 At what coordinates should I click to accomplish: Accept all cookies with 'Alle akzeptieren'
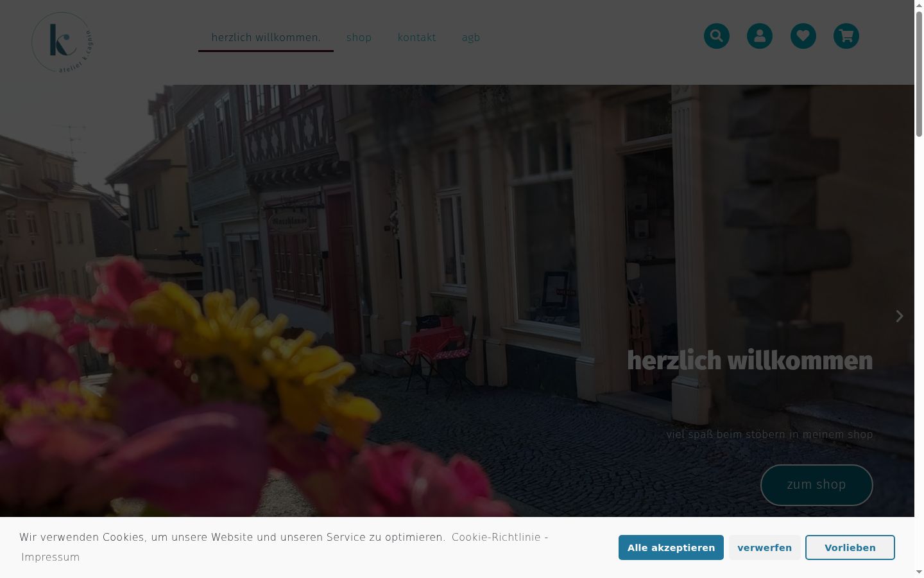click(x=671, y=548)
